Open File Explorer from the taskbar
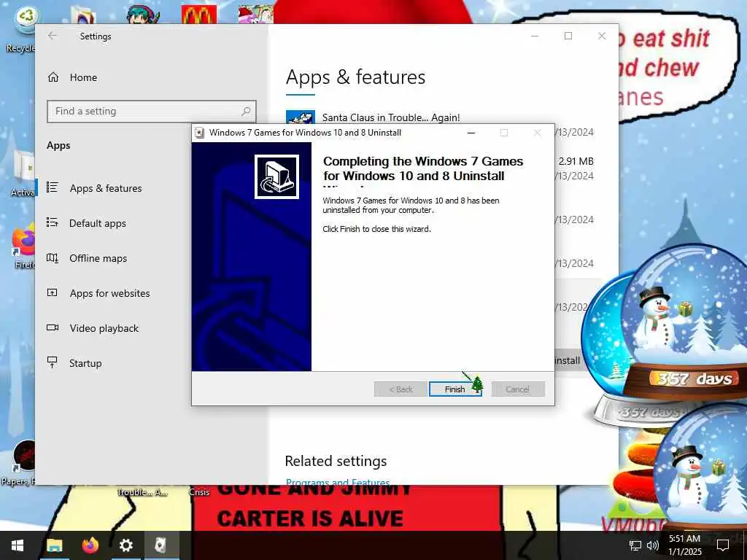Screen dimensions: 747x560 (x=54, y=545)
